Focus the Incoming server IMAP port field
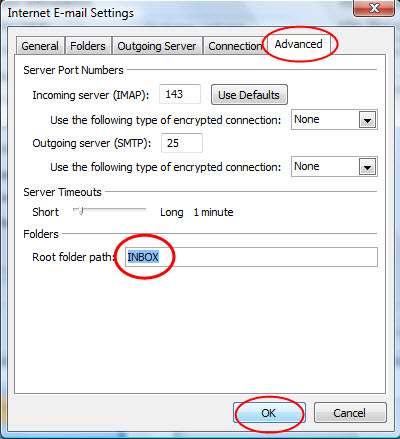The height and width of the screenshot is (439, 400). point(180,94)
